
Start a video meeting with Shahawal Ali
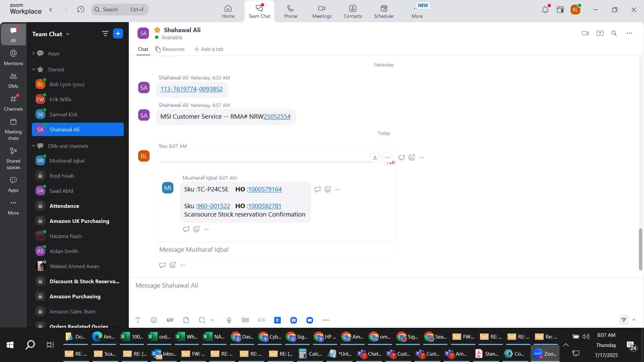coord(585,33)
